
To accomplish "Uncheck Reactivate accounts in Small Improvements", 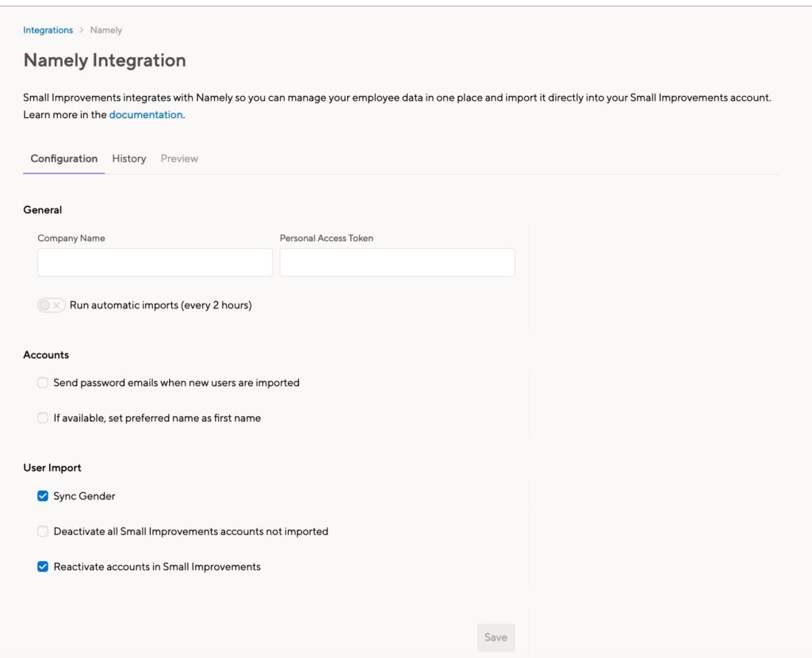I will coord(43,567).
